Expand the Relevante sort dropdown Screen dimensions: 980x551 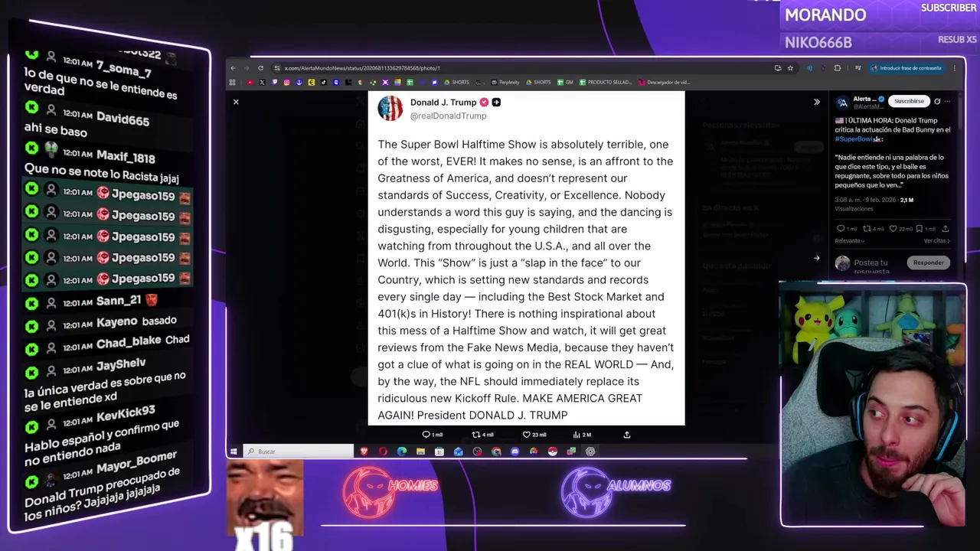[851, 241]
